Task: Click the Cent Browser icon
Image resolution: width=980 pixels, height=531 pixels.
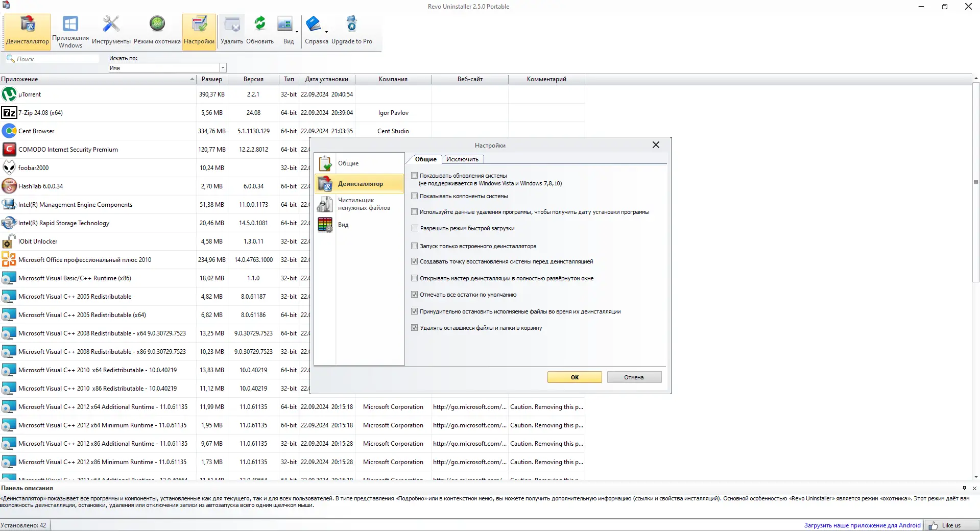Action: (9, 131)
